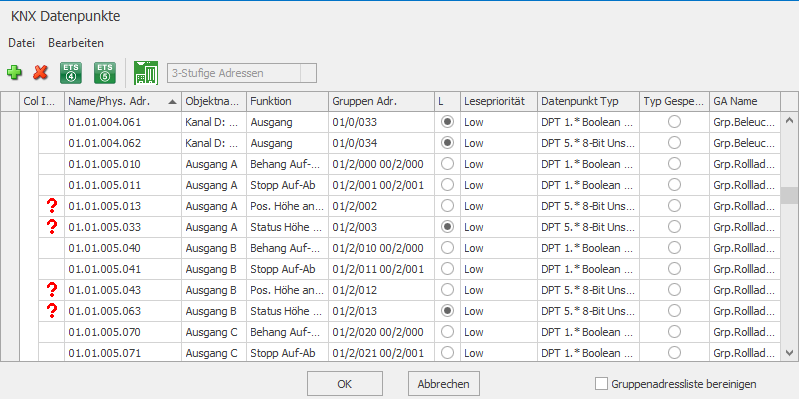Click the green building view icon
Image resolution: width=799 pixels, height=399 pixels.
click(146, 73)
